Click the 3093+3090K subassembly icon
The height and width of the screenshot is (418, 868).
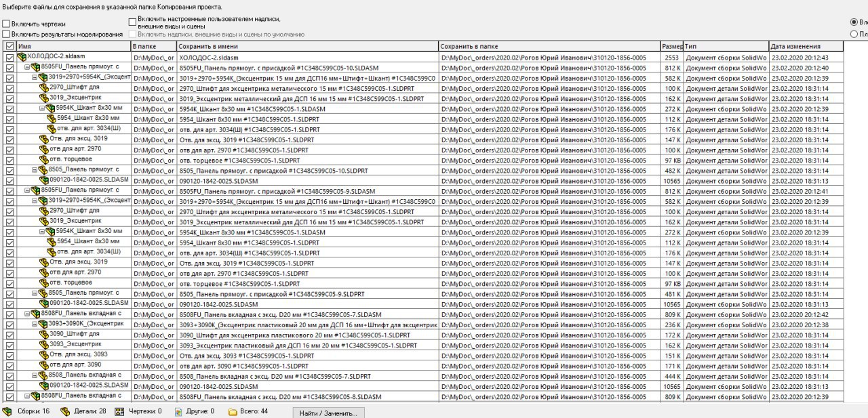44,325
